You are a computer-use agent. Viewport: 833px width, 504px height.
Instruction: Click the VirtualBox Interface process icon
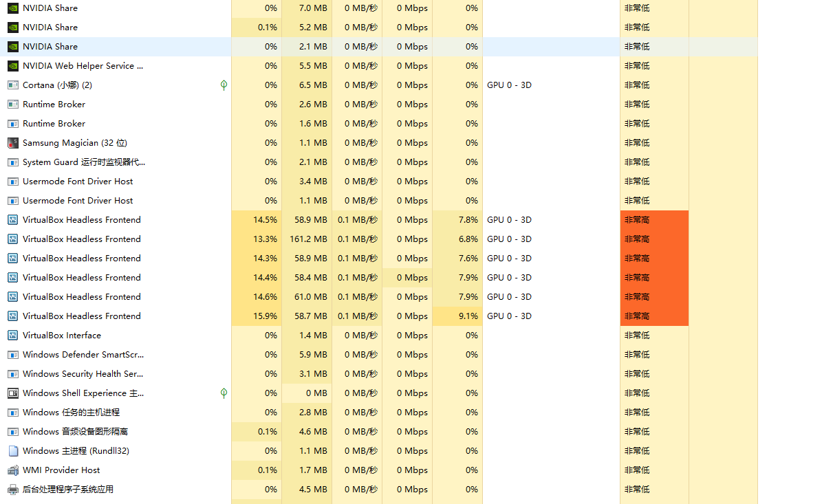coord(12,336)
